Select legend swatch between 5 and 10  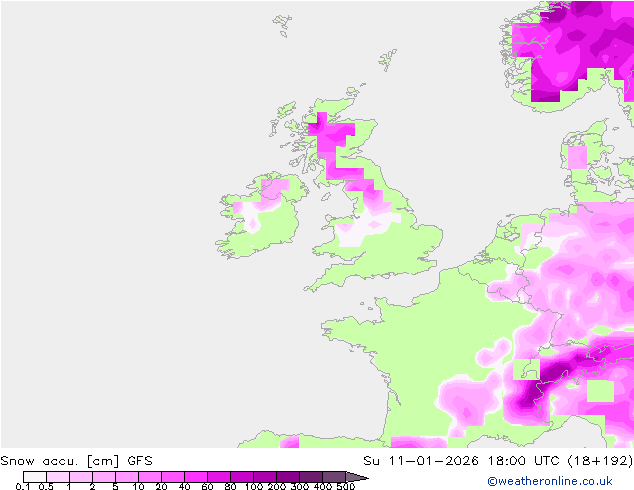(x=127, y=477)
